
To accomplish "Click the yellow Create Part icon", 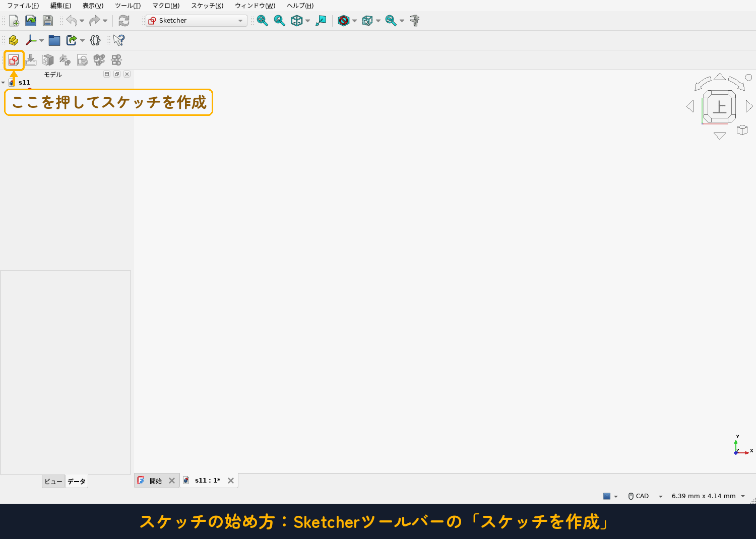I will point(14,40).
